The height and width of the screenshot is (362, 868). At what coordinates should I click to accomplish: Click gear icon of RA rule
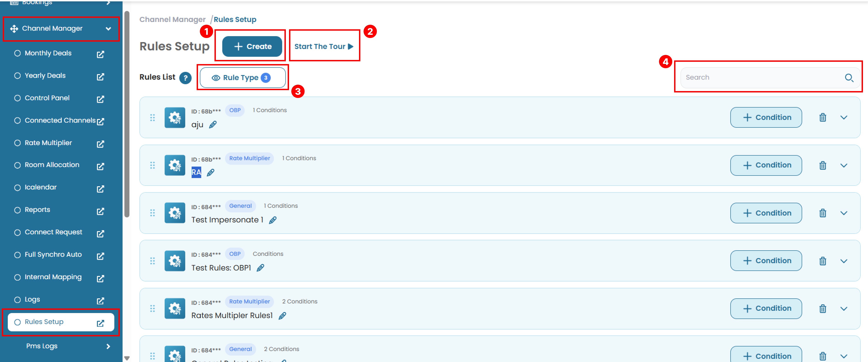pyautogui.click(x=174, y=165)
